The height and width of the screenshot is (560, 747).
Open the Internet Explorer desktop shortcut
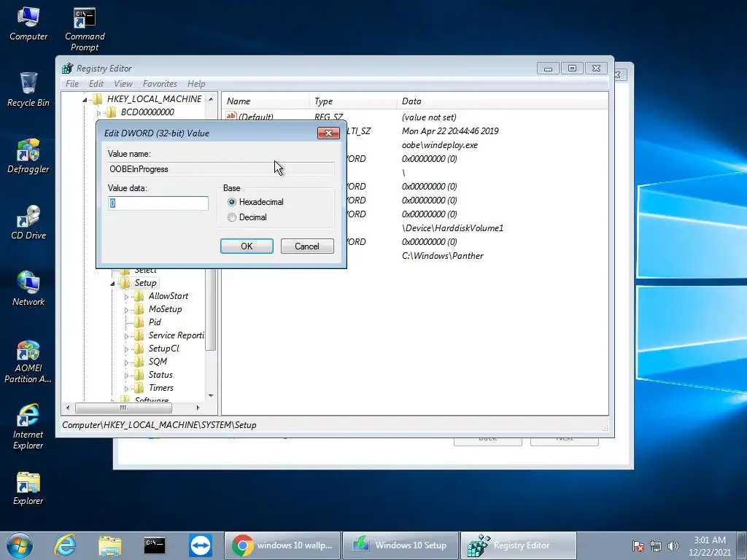coord(28,427)
